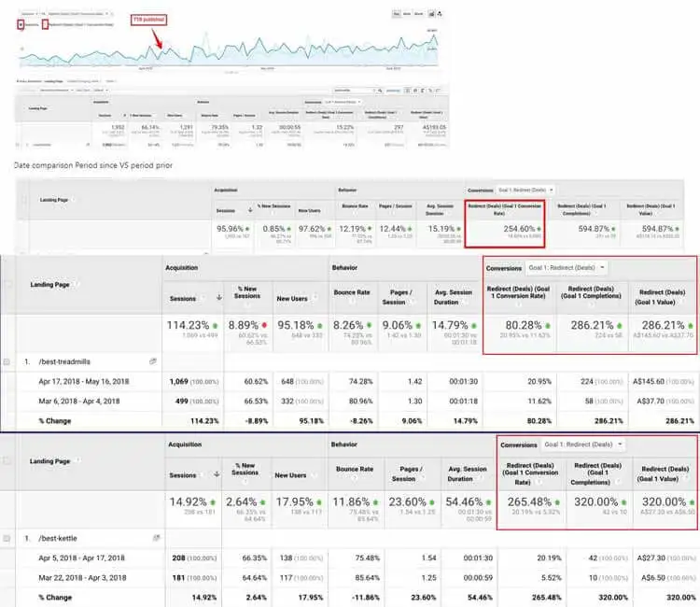700x607 pixels.
Task: Click conversion rate 20.95% cell
Action: click(x=539, y=381)
